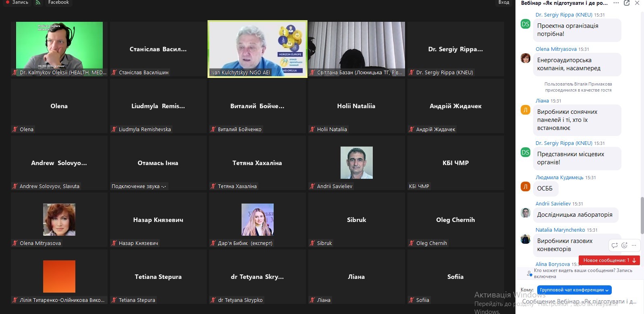Click the 'Facebook' live stream label
Screen dimensions: 644x314
coord(58,2)
